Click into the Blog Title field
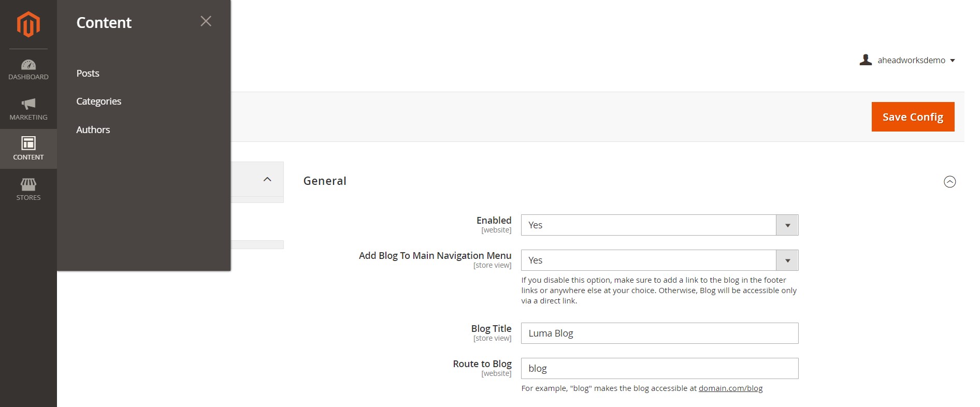 pos(659,333)
